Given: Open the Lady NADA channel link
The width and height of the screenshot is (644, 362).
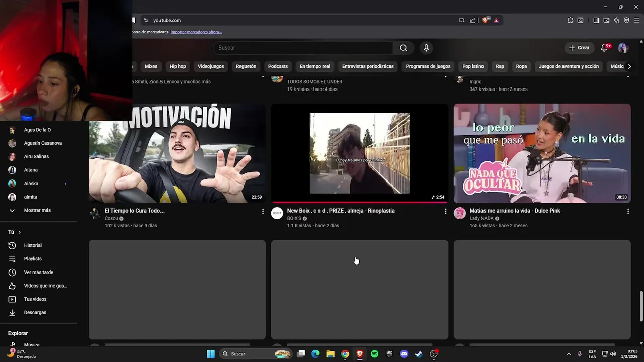Looking at the screenshot, I should tap(481, 219).
